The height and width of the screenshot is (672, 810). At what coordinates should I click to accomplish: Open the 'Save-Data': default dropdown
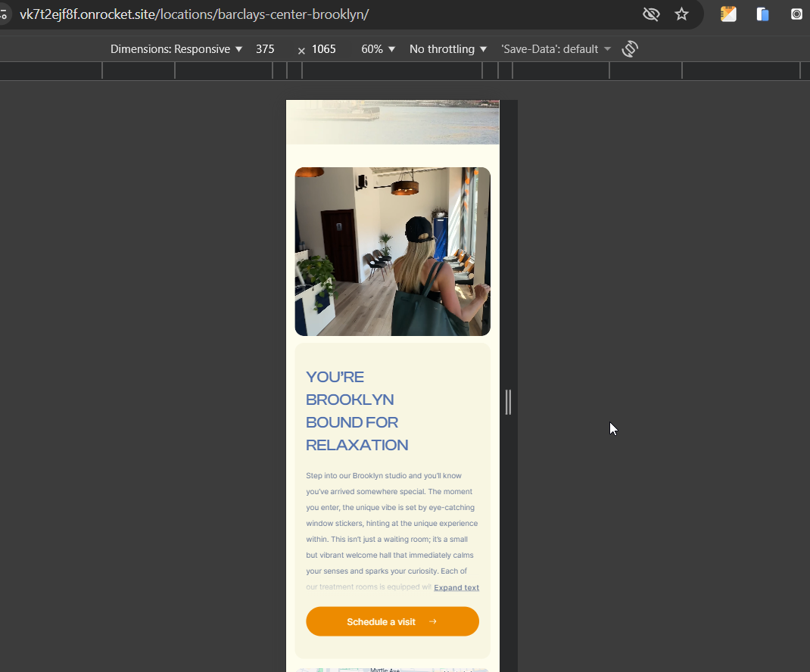pyautogui.click(x=556, y=49)
